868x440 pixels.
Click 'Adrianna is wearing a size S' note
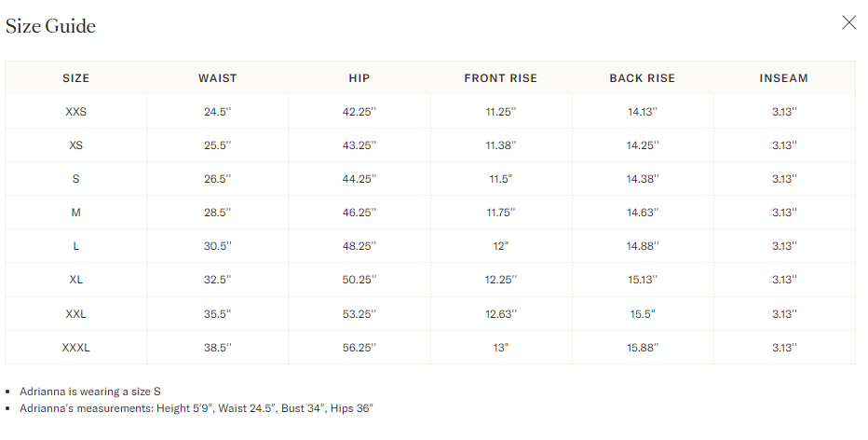point(90,392)
